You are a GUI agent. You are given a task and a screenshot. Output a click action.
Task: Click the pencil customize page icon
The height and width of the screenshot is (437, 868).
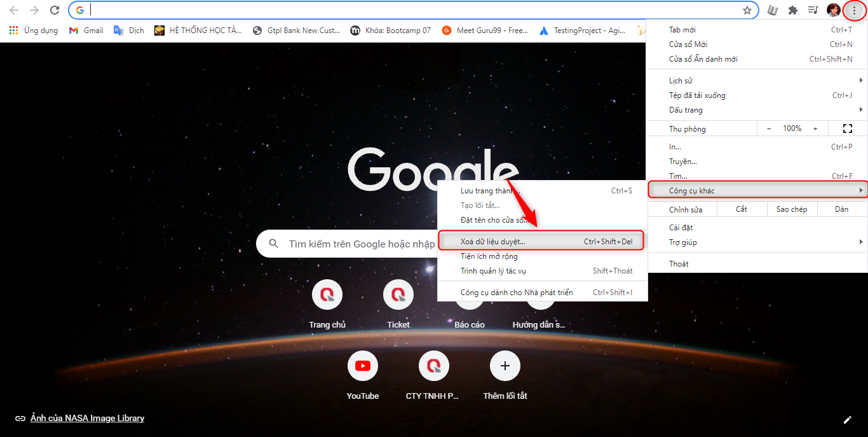click(x=847, y=419)
